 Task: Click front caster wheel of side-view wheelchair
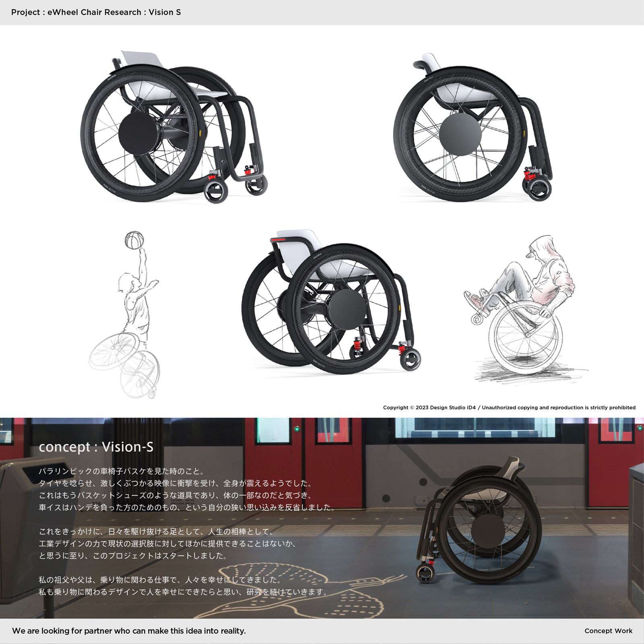click(537, 188)
